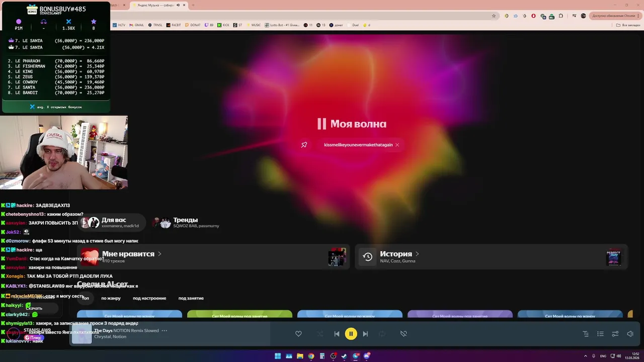Image resolution: width=644 pixels, height=362 pixels.
Task: Open the FACEIT bookmark
Action: coord(174,25)
